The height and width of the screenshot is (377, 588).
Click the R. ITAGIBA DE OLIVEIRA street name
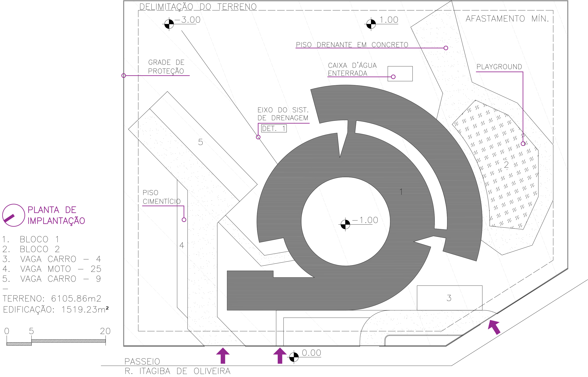(x=178, y=371)
